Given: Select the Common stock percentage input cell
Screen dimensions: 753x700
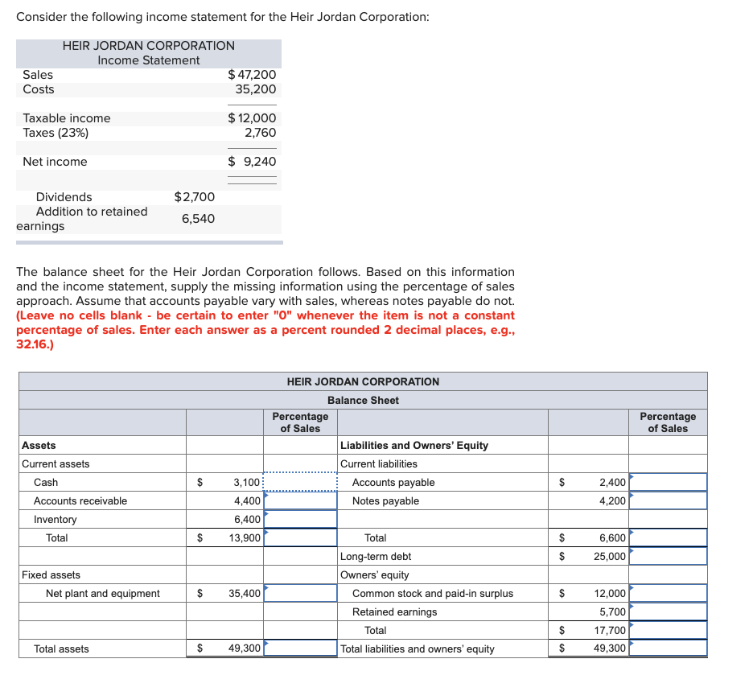Looking at the screenshot, I should tap(668, 593).
